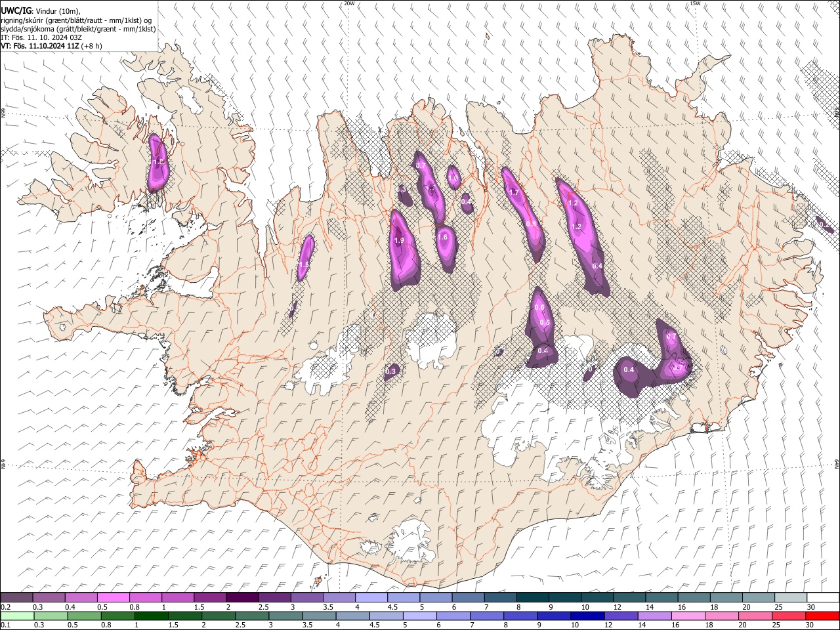The width and height of the screenshot is (840, 630).
Task: Select the lower legend swatch starting at 2.5
Action: pyautogui.click(x=251, y=616)
